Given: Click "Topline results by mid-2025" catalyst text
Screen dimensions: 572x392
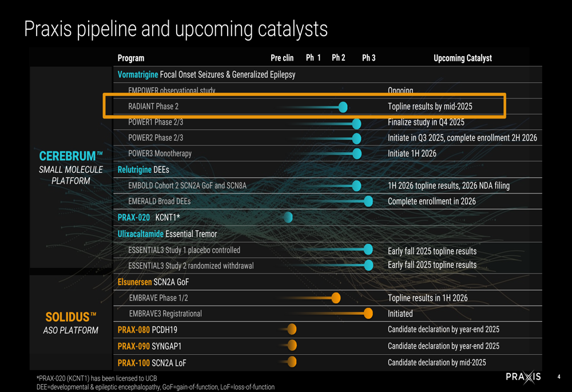Looking at the screenshot, I should (x=430, y=106).
